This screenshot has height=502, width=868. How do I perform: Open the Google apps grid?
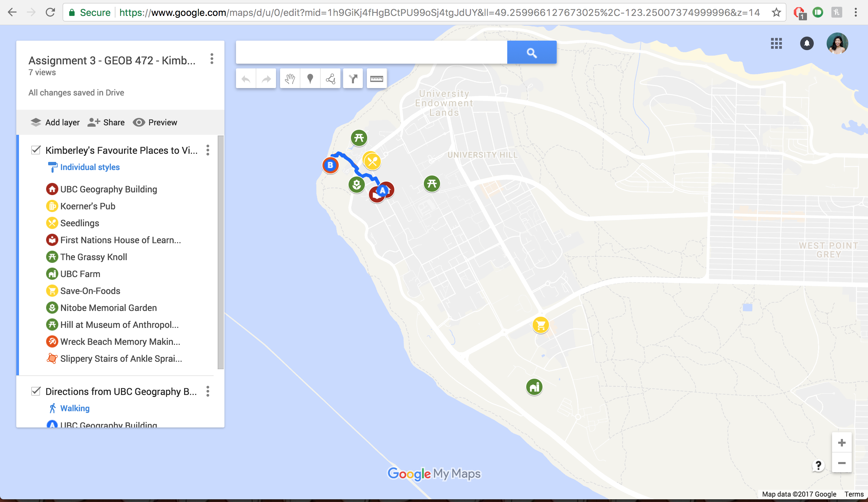[776, 43]
